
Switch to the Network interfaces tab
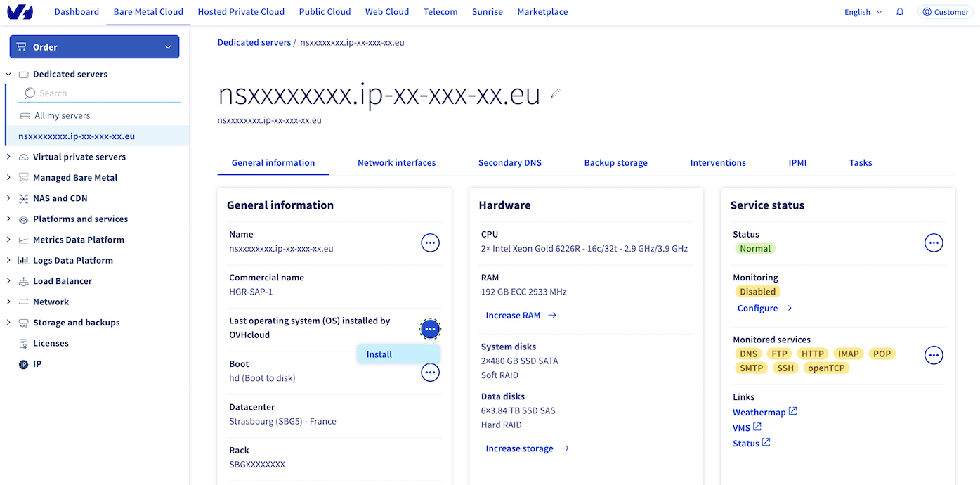396,162
